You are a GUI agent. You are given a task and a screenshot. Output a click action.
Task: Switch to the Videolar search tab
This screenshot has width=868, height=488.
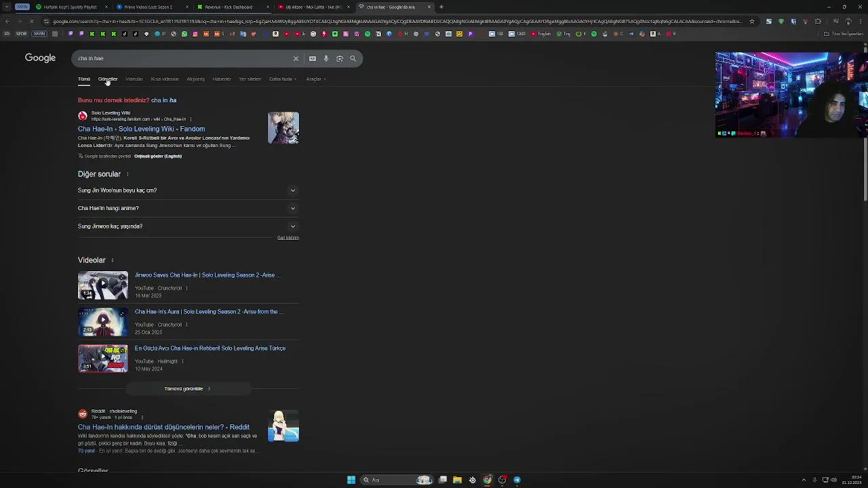point(134,79)
